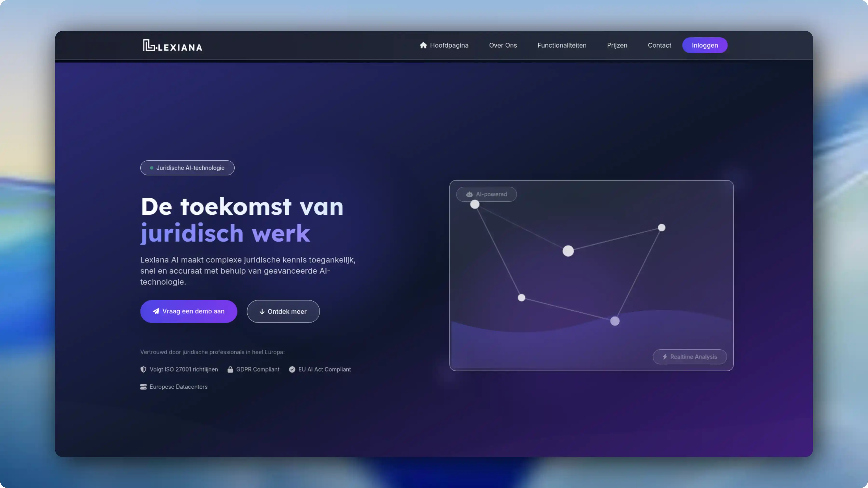Navigate to Over Ons
The image size is (868, 488).
click(503, 45)
